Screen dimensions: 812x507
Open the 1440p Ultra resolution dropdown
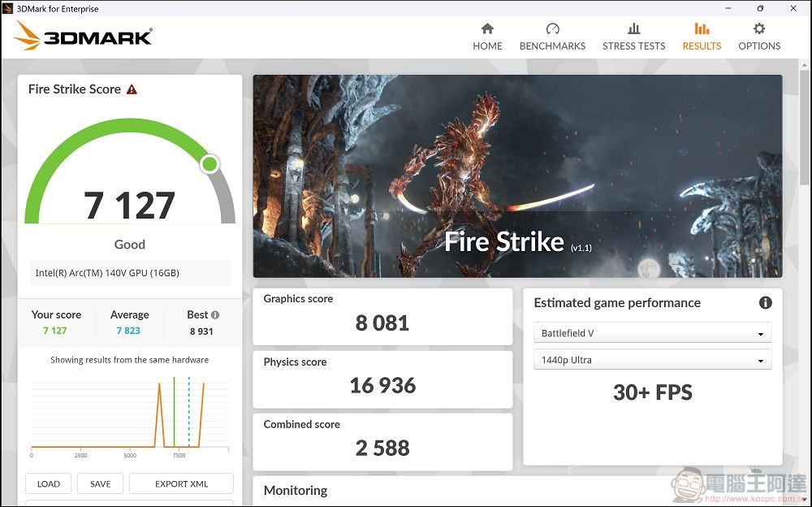(x=653, y=360)
